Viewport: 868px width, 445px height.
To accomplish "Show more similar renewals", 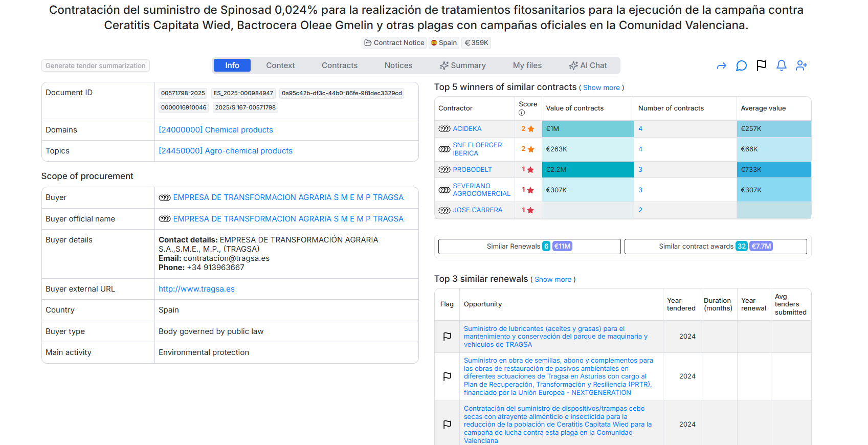I will point(553,280).
